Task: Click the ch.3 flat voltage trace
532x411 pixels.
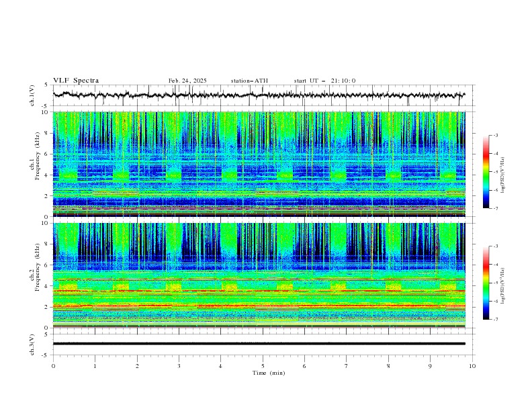Action: (259, 344)
